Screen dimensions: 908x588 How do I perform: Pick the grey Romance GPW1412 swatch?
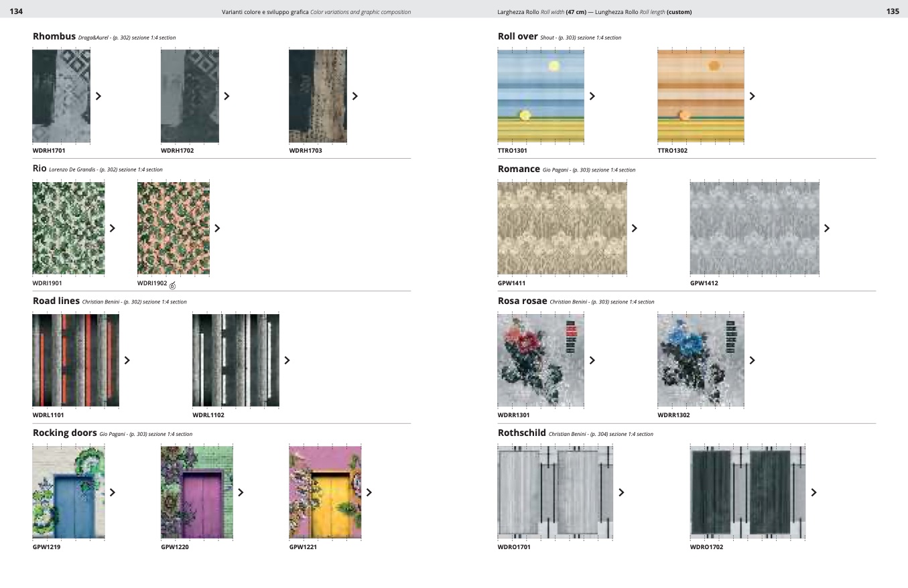tap(754, 228)
